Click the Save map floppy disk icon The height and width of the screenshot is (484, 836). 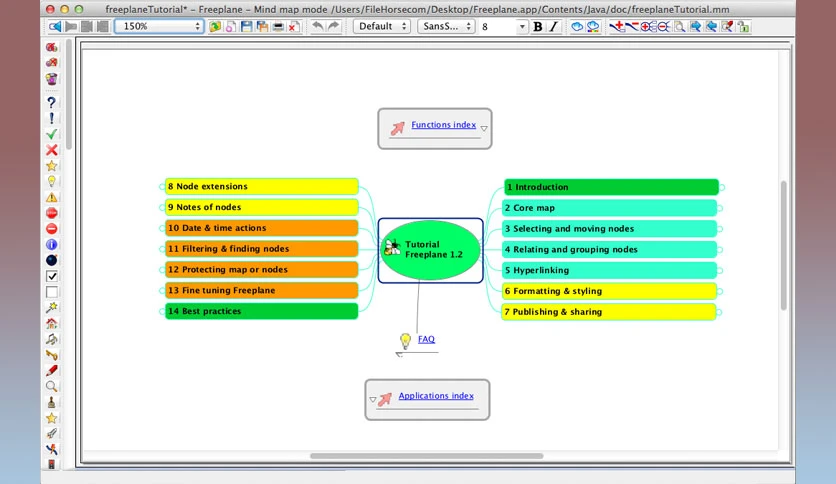pyautogui.click(x=246, y=26)
